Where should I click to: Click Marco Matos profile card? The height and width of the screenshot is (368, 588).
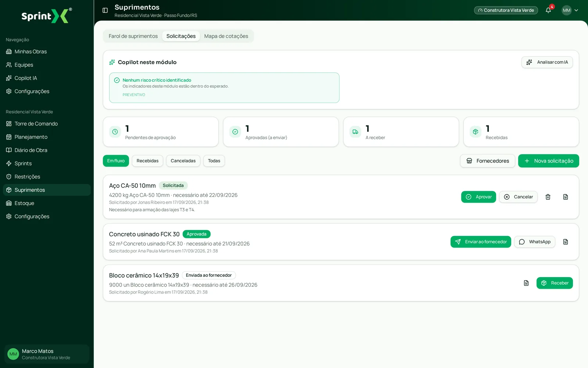point(47,354)
